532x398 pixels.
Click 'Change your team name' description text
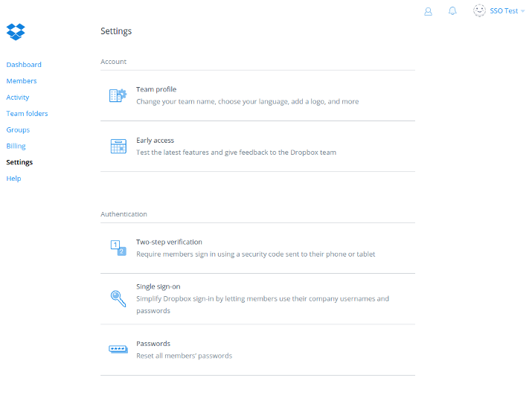[247, 102]
